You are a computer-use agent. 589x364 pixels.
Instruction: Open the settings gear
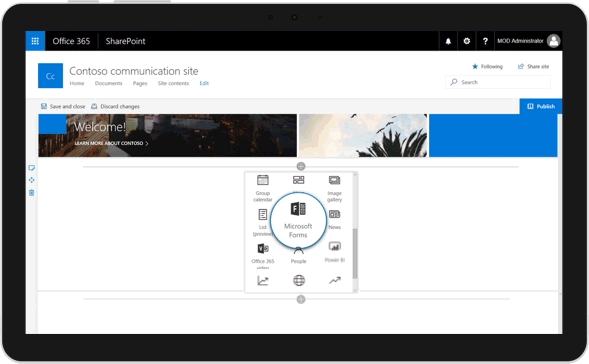467,41
